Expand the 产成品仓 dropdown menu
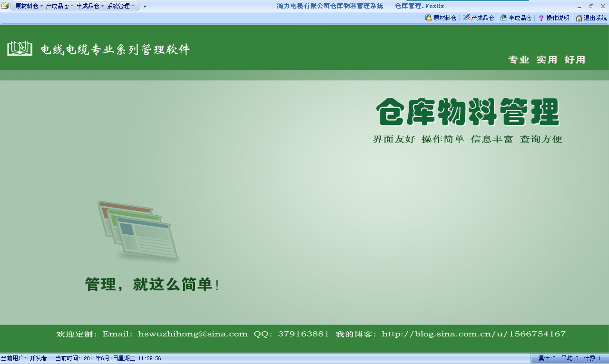 59,6
